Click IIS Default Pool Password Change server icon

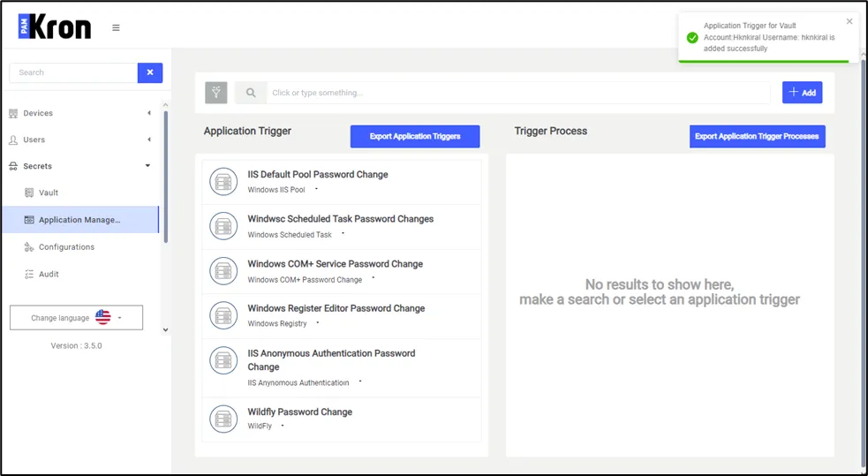[x=223, y=182]
